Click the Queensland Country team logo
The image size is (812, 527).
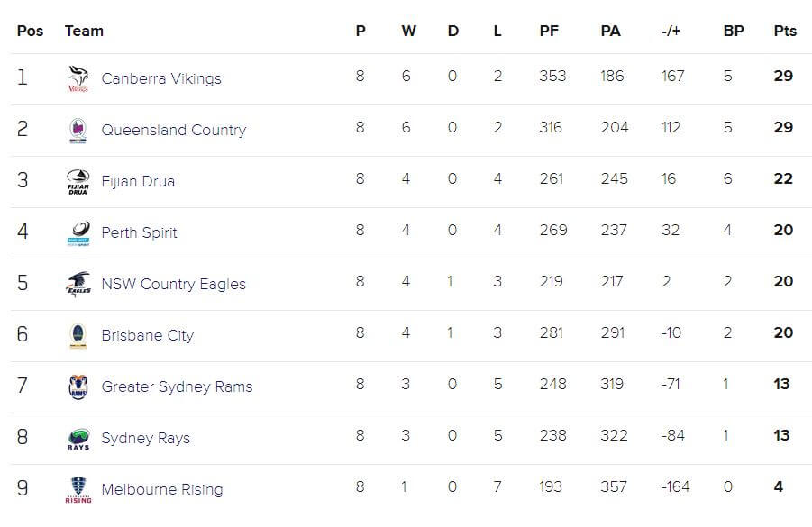click(78, 130)
